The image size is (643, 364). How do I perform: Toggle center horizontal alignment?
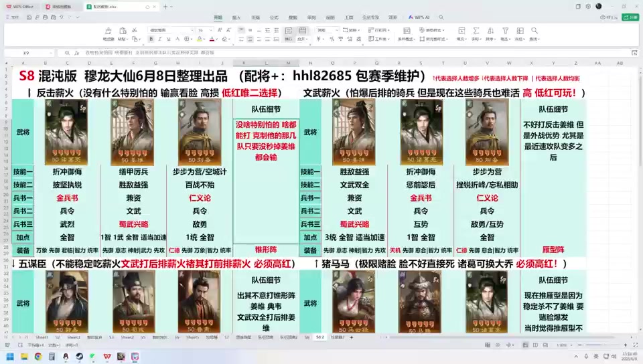250,39
